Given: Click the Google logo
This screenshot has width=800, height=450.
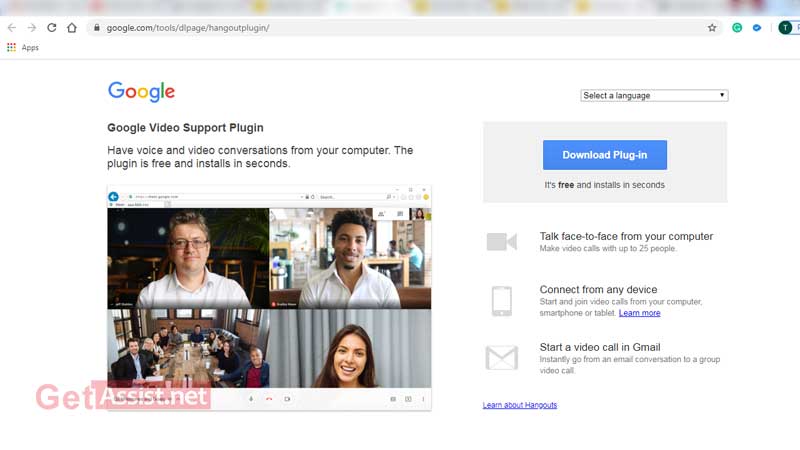Looking at the screenshot, I should pyautogui.click(x=141, y=92).
